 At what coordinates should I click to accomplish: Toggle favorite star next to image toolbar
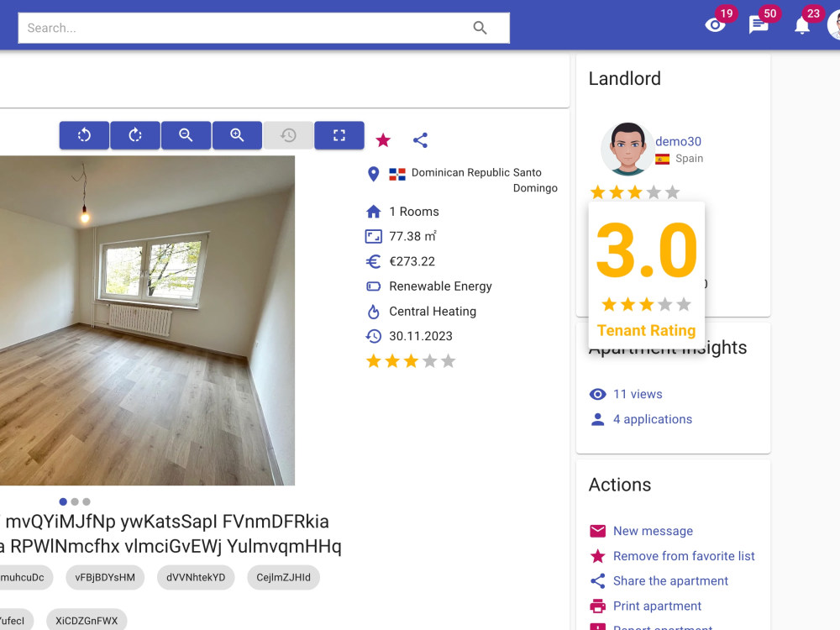tap(383, 140)
